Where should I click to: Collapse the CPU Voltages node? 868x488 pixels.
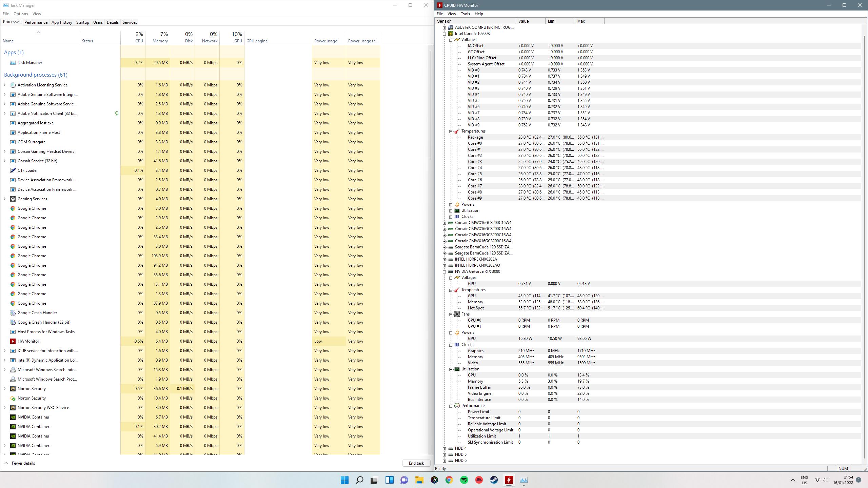point(451,40)
